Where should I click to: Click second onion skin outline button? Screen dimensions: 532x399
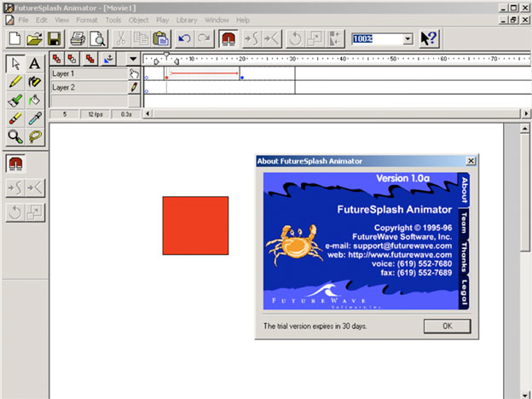coord(72,59)
